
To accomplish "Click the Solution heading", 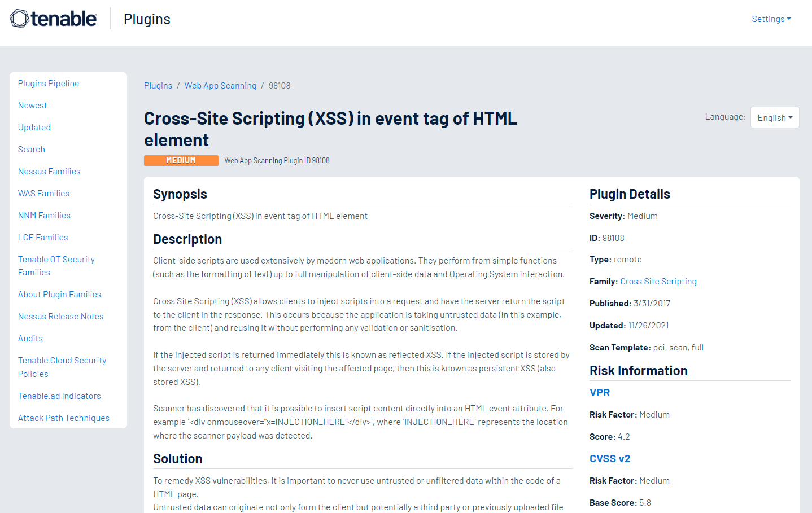I will tap(178, 459).
